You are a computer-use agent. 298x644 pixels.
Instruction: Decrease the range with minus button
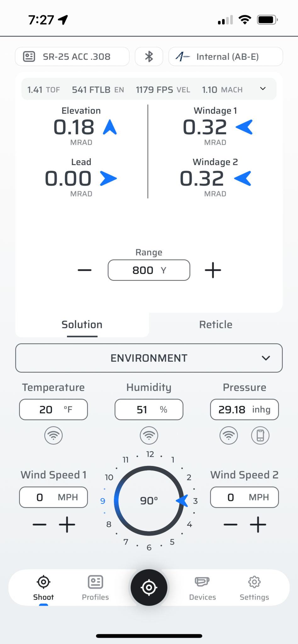pyautogui.click(x=85, y=270)
